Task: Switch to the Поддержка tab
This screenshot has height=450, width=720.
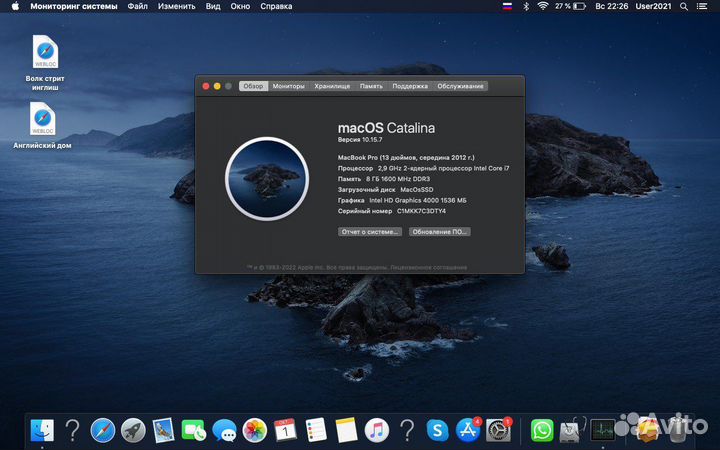Action: point(410,86)
